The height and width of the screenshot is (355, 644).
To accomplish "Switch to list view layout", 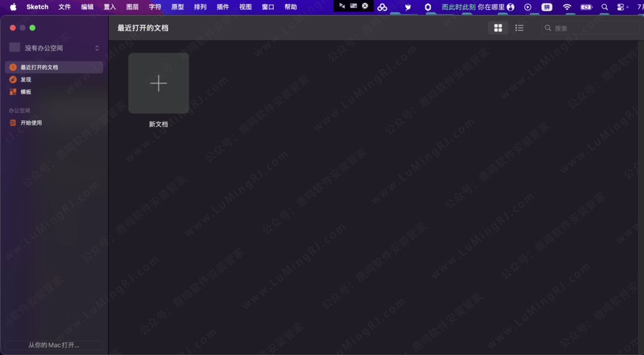I will pos(519,27).
